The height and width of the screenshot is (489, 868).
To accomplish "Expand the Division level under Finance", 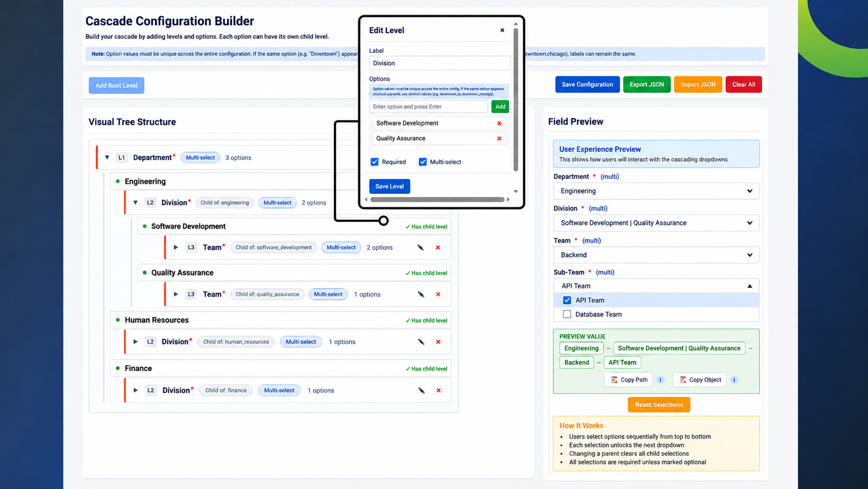I will 135,390.
